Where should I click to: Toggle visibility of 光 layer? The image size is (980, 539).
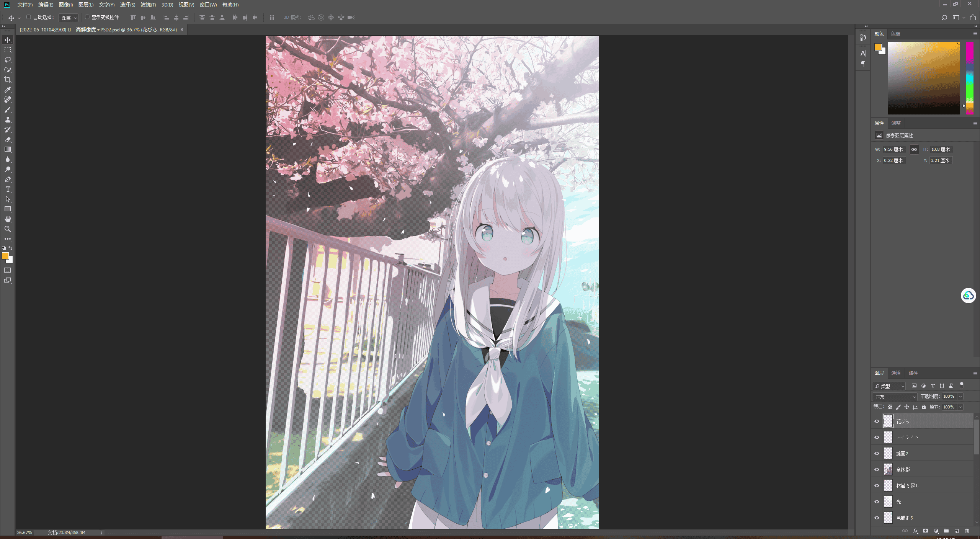click(877, 502)
